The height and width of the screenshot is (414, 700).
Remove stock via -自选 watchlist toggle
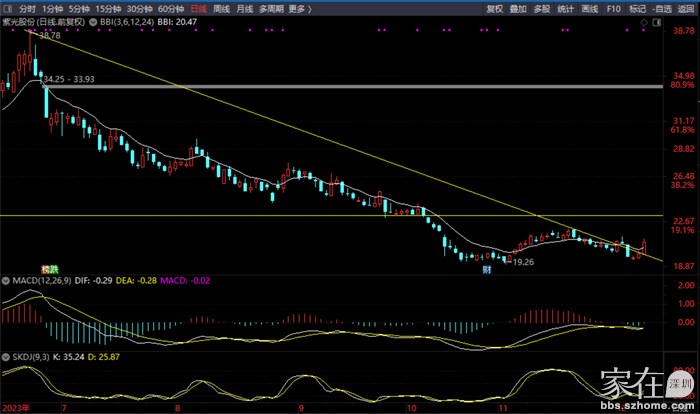click(662, 8)
